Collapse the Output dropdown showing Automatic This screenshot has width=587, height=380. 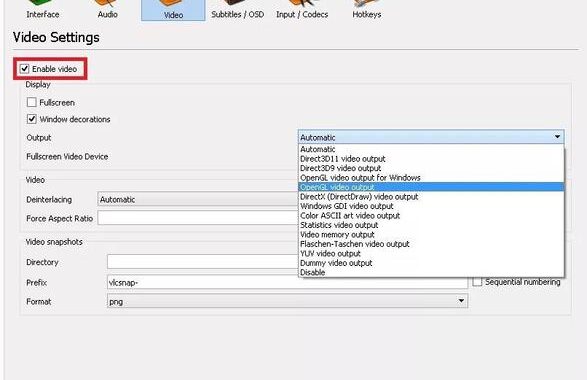point(431,137)
